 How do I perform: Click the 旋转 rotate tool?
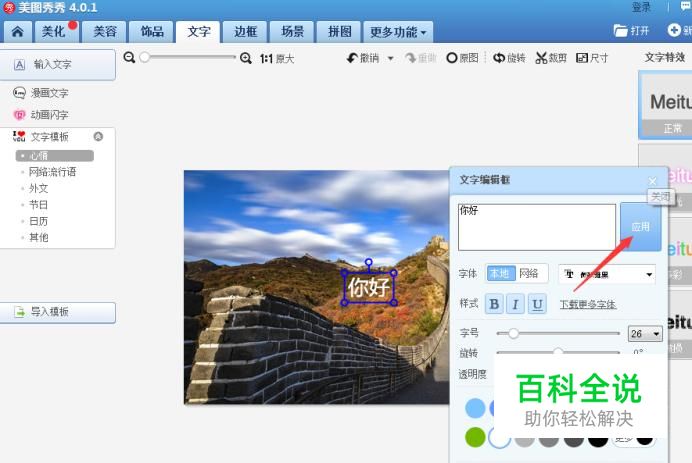509,58
